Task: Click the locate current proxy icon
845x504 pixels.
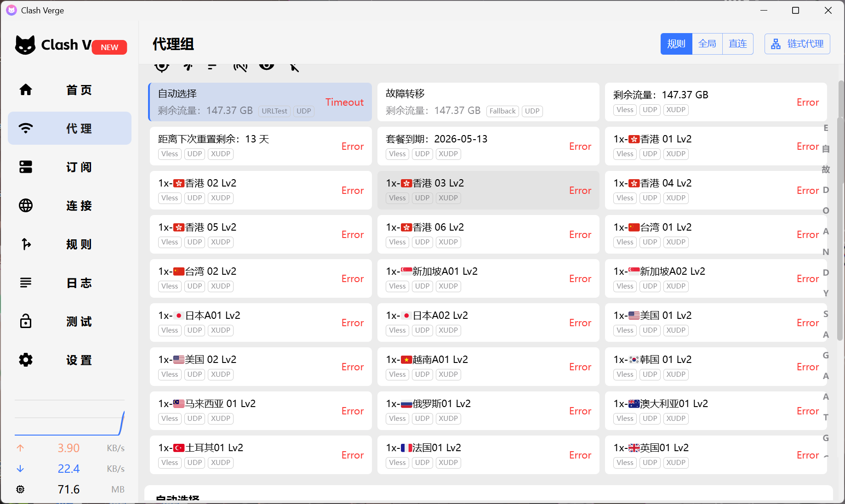Action: tap(162, 67)
